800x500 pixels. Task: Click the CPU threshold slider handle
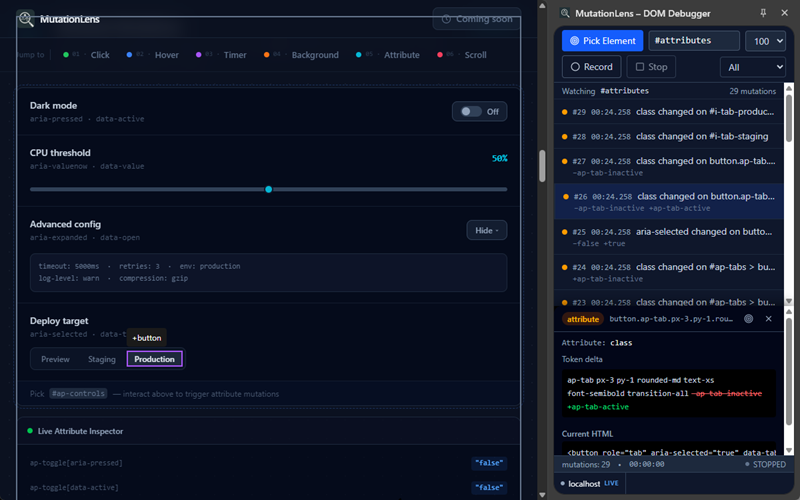click(268, 189)
